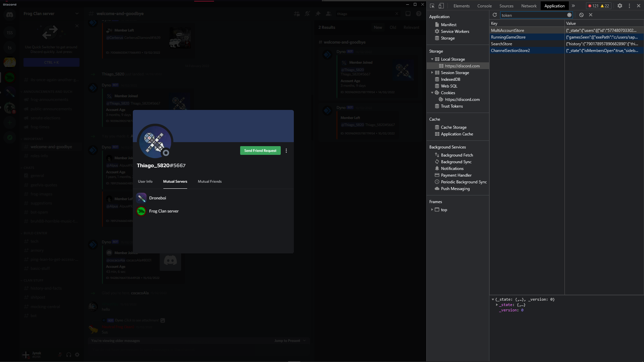The width and height of the screenshot is (644, 362).
Task: Collapse the Local Storage tree node
Action: 432,59
